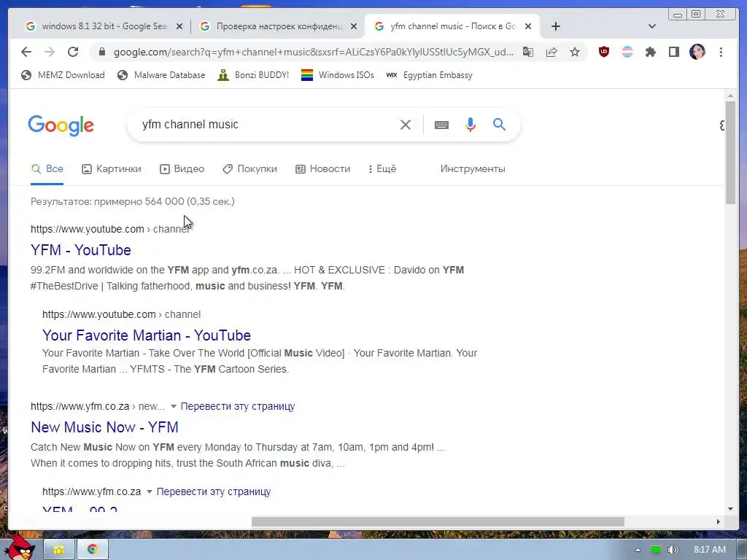Select the Все results tab
The image size is (747, 560).
coord(47,168)
